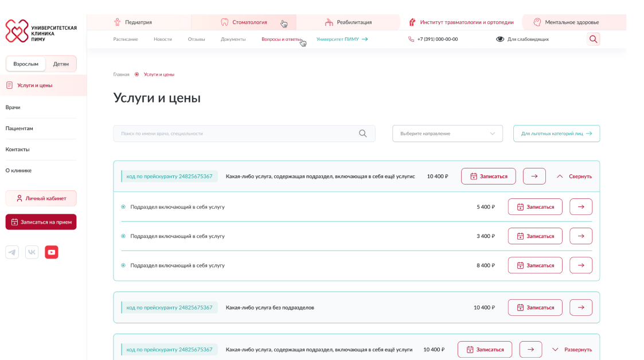Open the Университет ПИМУ link
The width and height of the screenshot is (644, 360).
[342, 39]
